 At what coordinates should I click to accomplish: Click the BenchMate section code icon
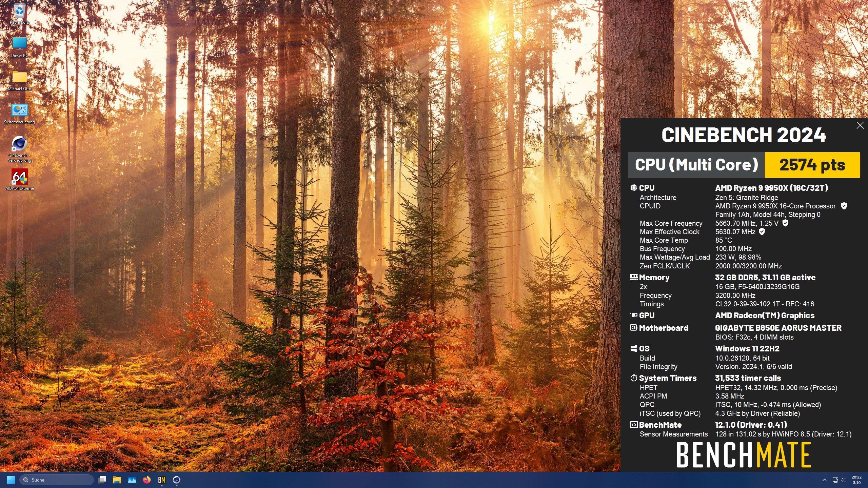[x=634, y=425]
